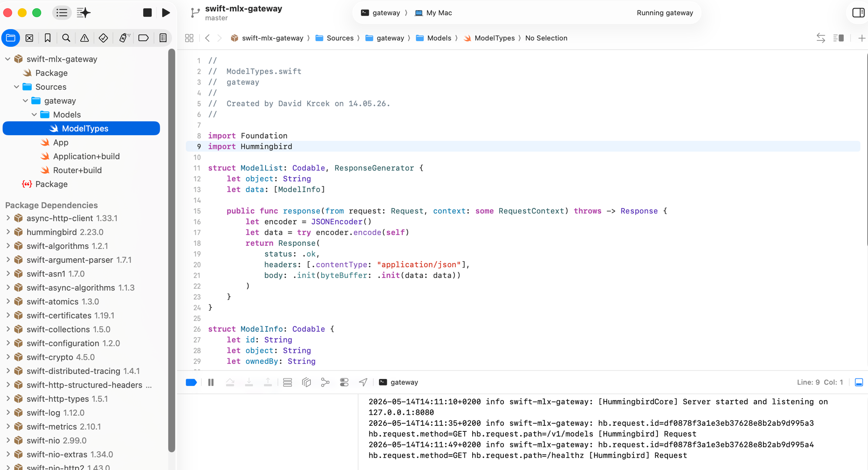Select the ModelTypes file
The image size is (868, 470).
coord(81,128)
